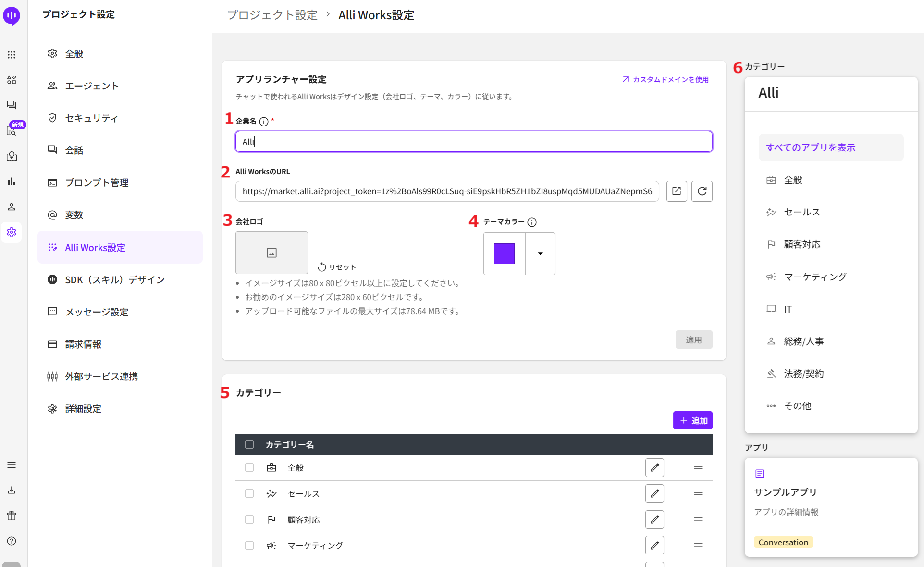Select 外部サービス連携 in settings sidebar
Viewport: 924px width, 567px height.
(x=101, y=377)
